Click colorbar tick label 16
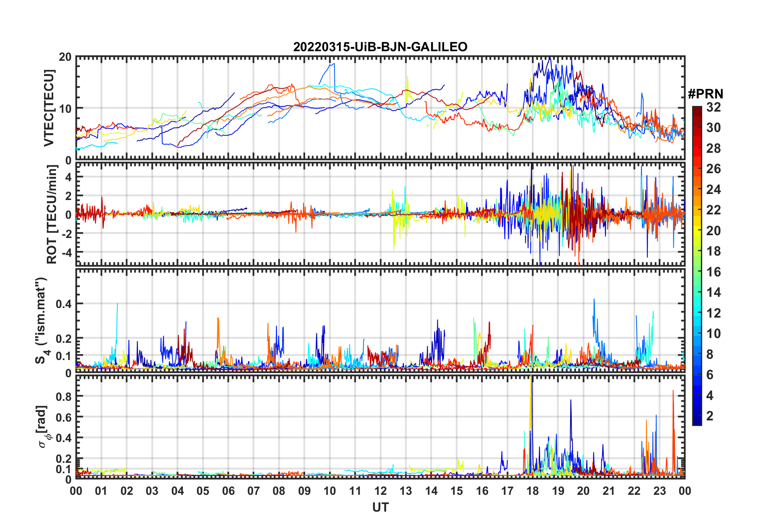 click(713, 272)
